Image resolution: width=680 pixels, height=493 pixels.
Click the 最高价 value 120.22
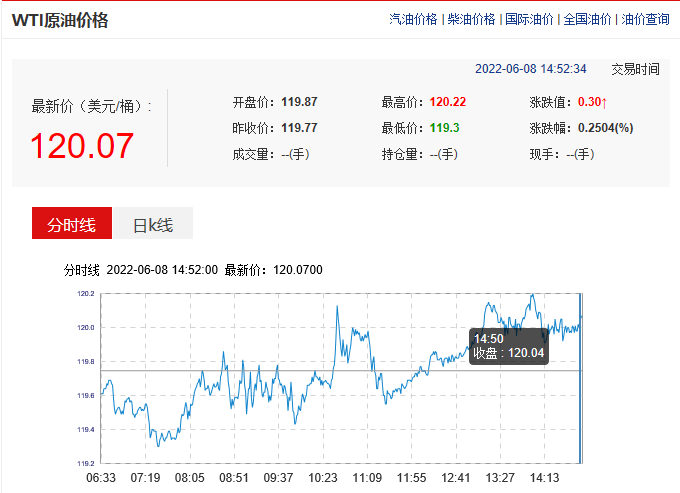pos(448,102)
